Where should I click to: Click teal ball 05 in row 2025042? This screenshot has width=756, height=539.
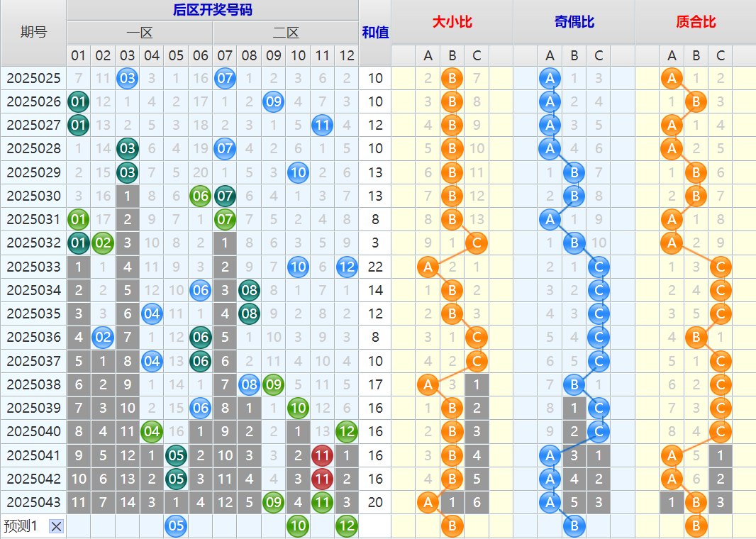[x=176, y=479]
